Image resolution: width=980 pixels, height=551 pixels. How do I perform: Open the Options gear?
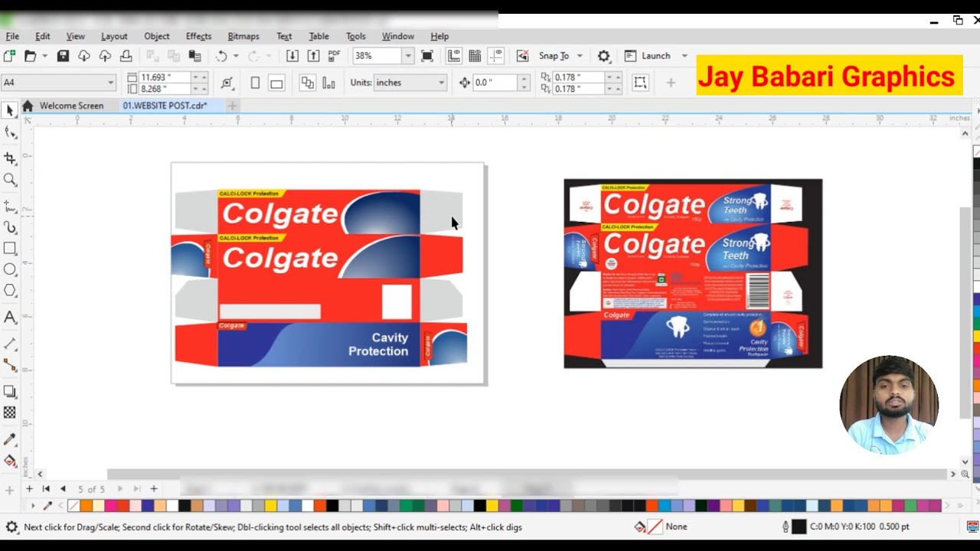pos(604,56)
